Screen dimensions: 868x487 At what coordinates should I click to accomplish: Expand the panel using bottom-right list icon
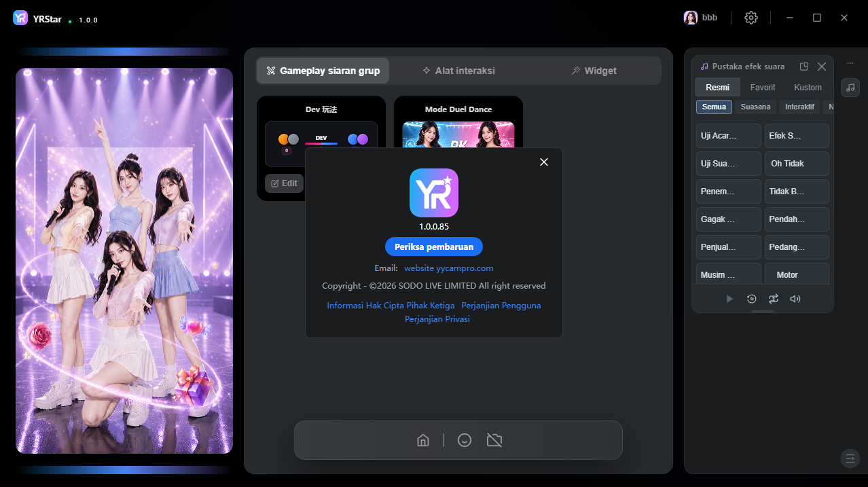[x=850, y=458]
